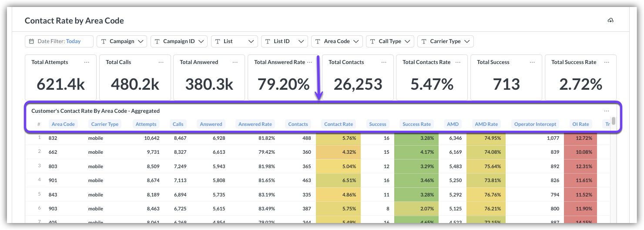
Task: Open Total Success card ellipsis menu
Action: (532, 62)
